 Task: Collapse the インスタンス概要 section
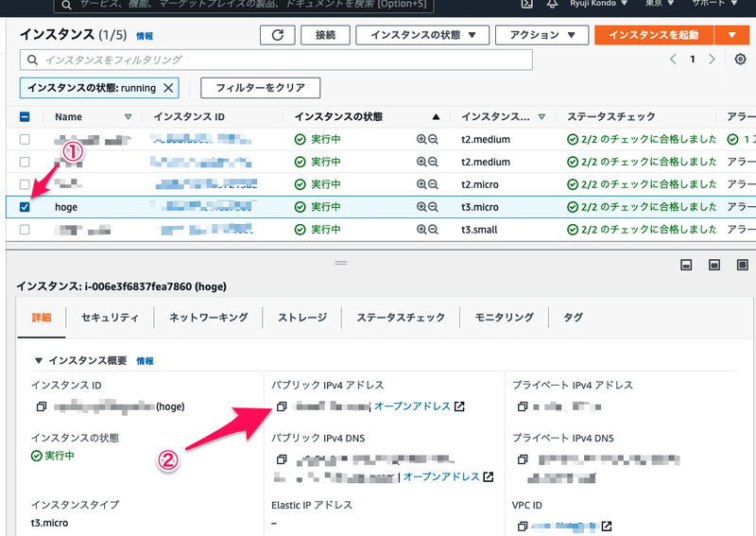pyautogui.click(x=39, y=360)
